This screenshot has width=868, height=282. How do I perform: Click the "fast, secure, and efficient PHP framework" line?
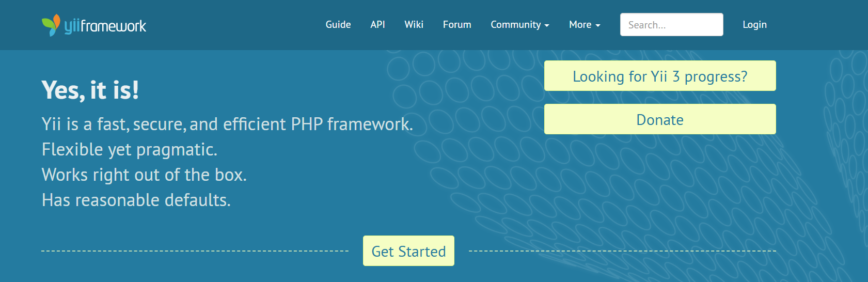click(x=227, y=124)
